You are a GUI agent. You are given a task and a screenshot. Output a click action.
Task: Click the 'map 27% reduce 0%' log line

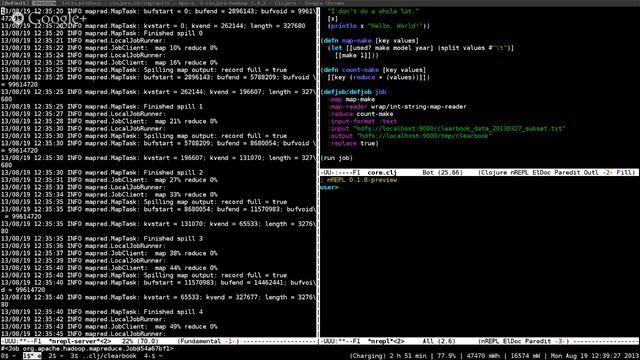pyautogui.click(x=109, y=180)
